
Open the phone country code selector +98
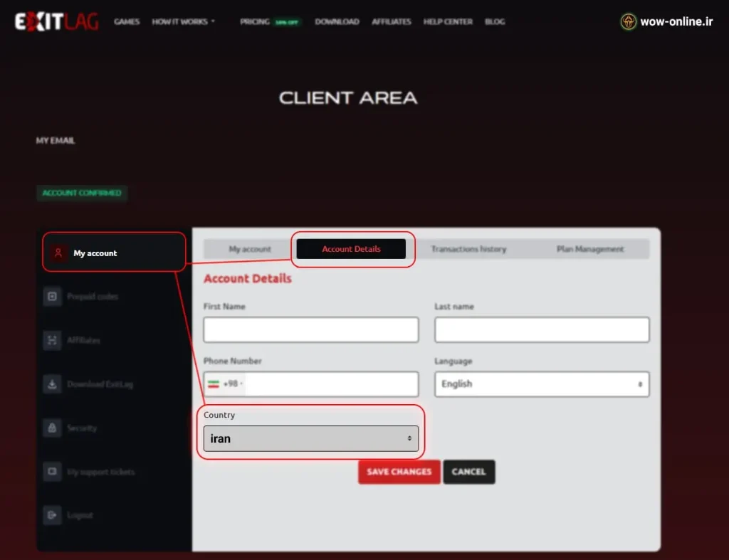[x=226, y=384]
